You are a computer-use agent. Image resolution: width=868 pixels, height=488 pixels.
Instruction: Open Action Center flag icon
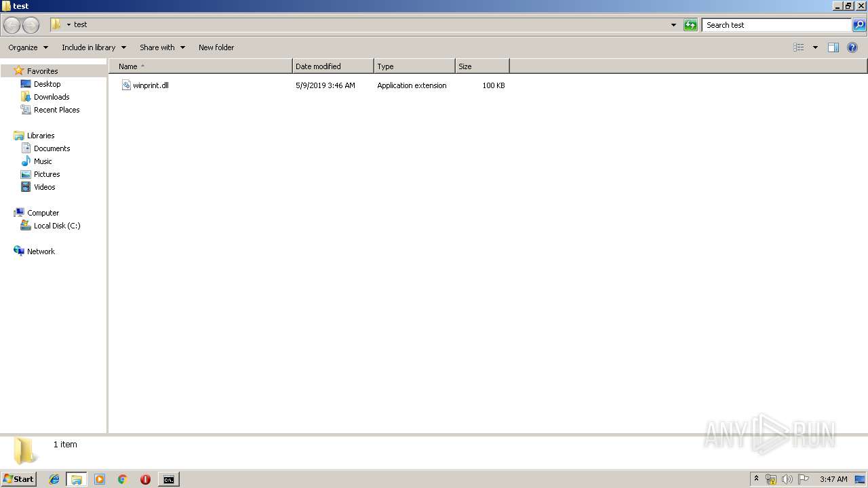(x=803, y=479)
